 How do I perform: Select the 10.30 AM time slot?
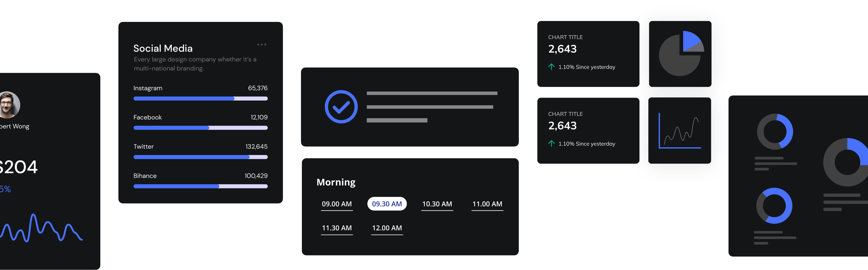coord(437,204)
